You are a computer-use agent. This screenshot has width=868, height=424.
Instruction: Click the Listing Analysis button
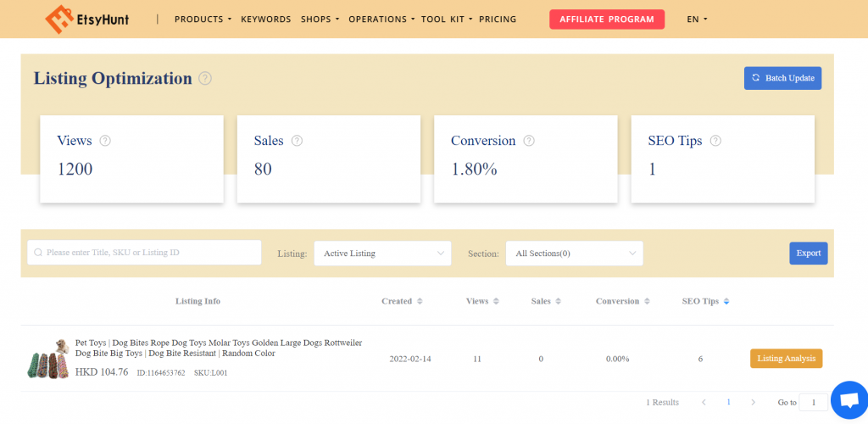point(786,359)
